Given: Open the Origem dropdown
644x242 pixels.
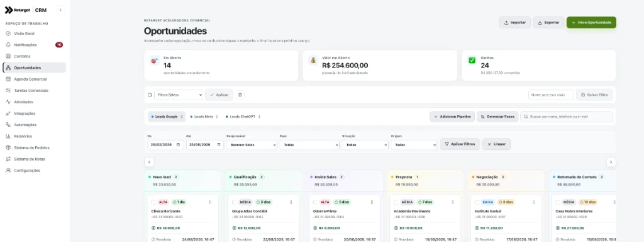Looking at the screenshot, I should pyautogui.click(x=414, y=145).
